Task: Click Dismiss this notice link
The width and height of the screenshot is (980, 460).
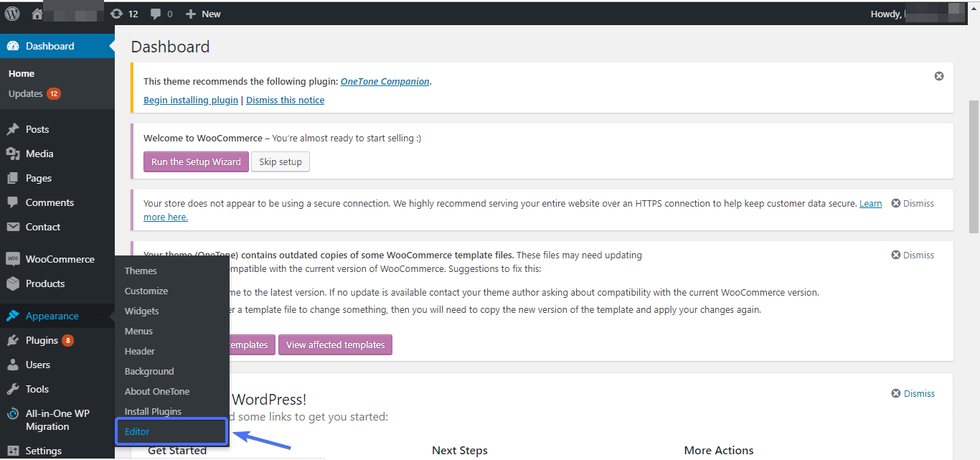Action: tap(285, 100)
